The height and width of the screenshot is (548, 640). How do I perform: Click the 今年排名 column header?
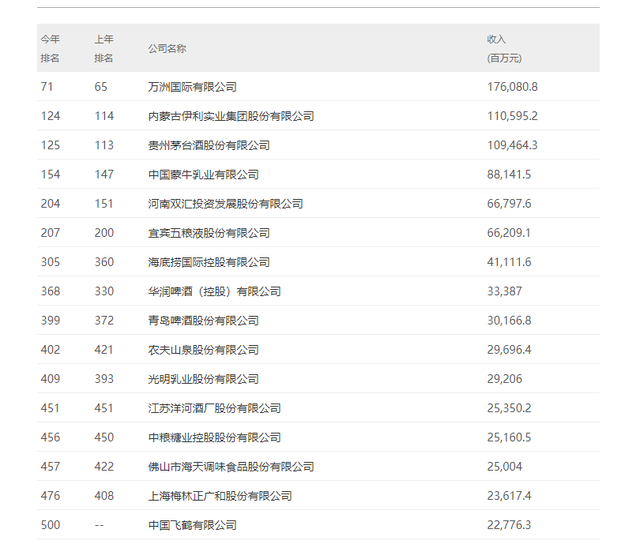(x=50, y=49)
